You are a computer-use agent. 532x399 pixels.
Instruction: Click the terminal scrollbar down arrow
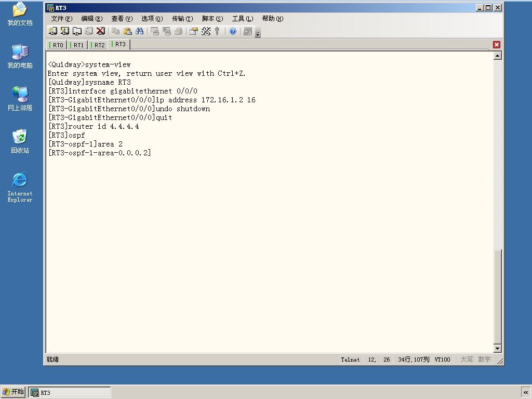[497, 349]
